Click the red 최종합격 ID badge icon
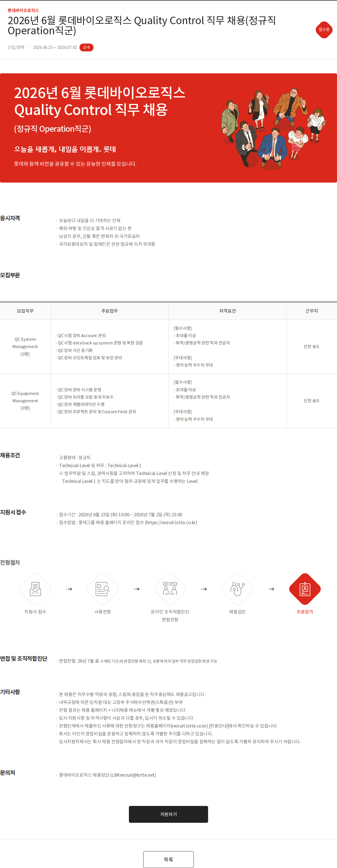337x868 pixels. coord(305,589)
